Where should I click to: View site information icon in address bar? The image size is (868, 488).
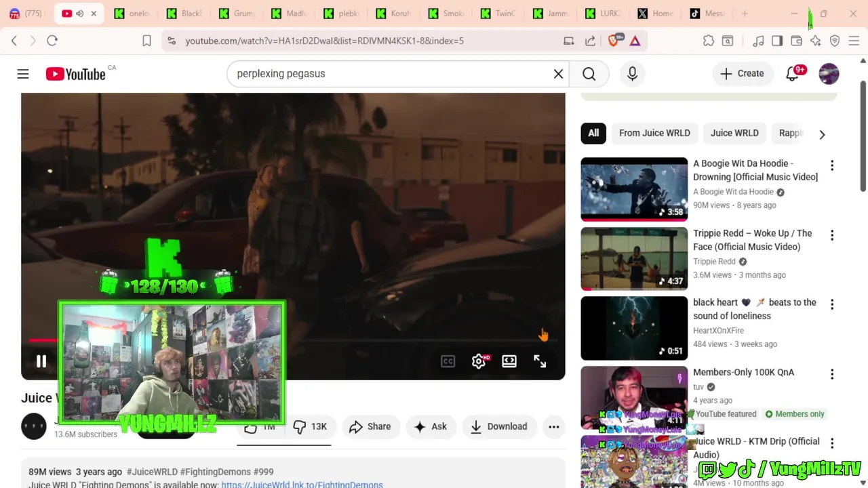[x=172, y=41]
